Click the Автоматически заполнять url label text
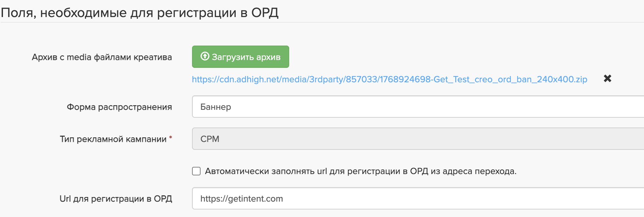This screenshot has height=217, width=644. click(360, 171)
